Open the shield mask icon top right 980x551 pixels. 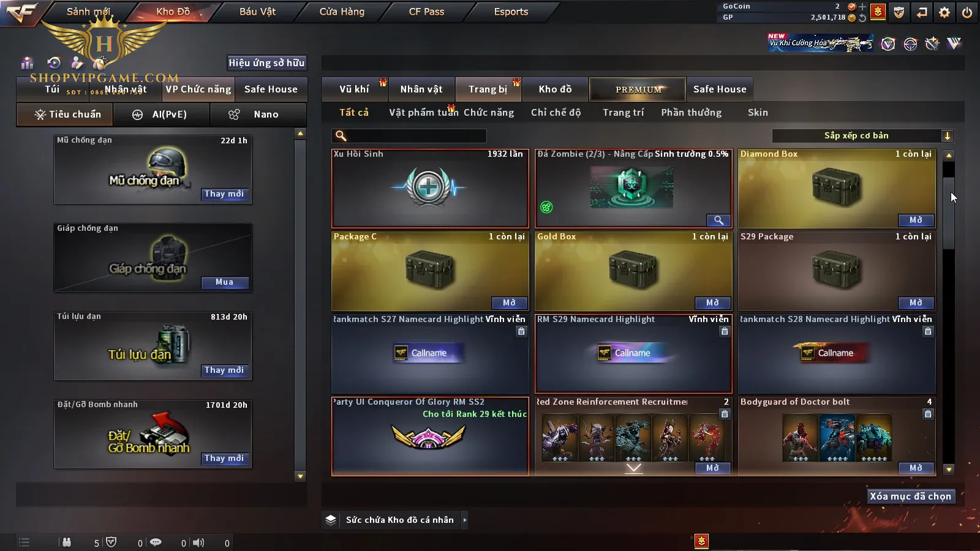click(899, 12)
